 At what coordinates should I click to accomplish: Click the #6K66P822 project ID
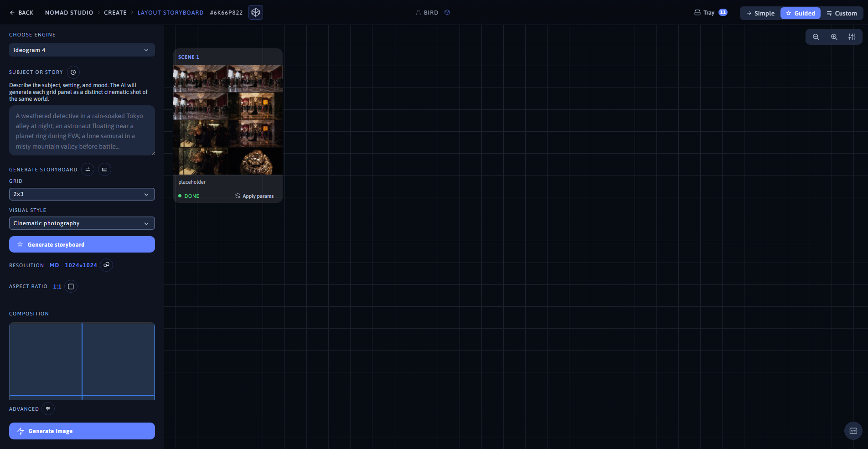coord(227,13)
